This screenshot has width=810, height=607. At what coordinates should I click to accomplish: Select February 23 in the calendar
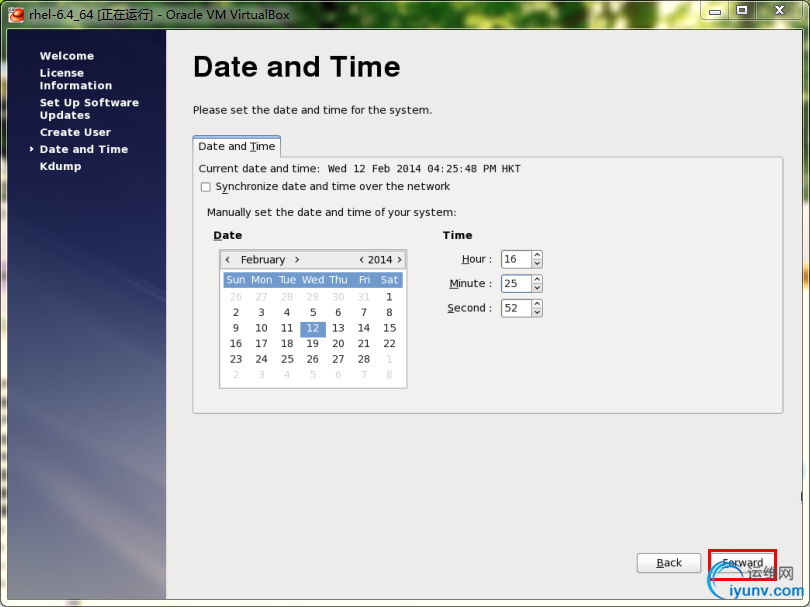pos(236,359)
